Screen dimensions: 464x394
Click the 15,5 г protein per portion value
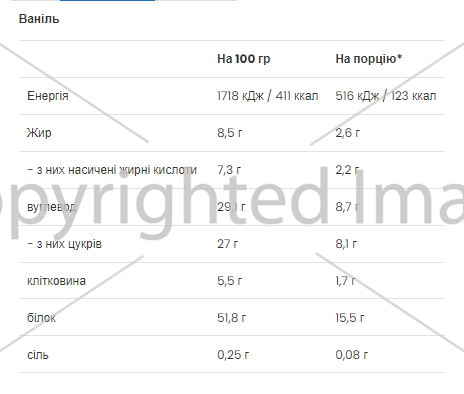[350, 318]
